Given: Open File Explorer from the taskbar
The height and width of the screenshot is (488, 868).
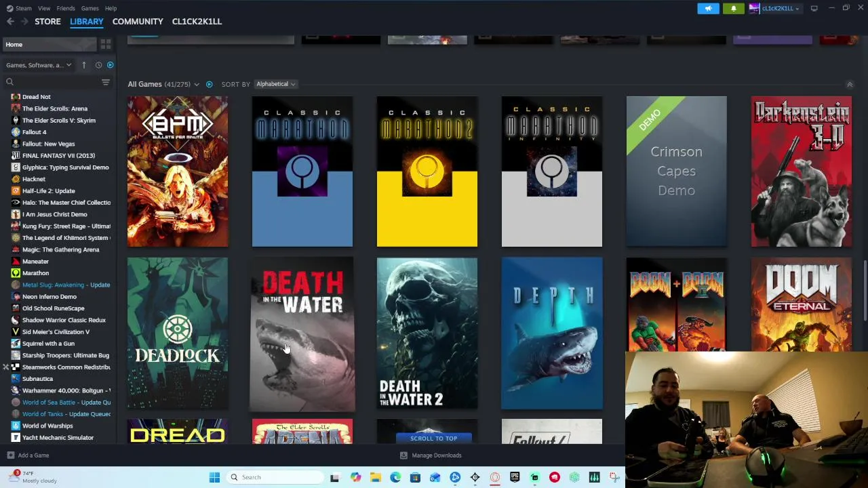Looking at the screenshot, I should [x=376, y=477].
